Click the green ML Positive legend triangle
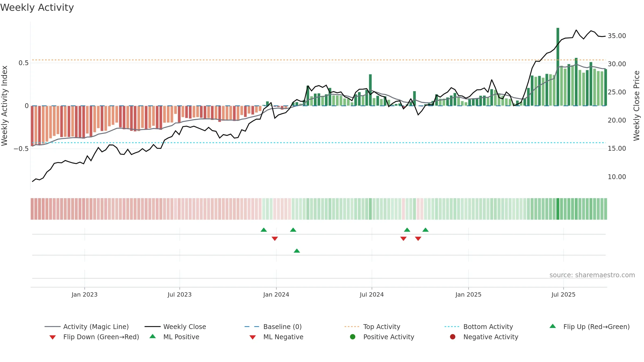The width and height of the screenshot is (644, 362). pos(153,336)
